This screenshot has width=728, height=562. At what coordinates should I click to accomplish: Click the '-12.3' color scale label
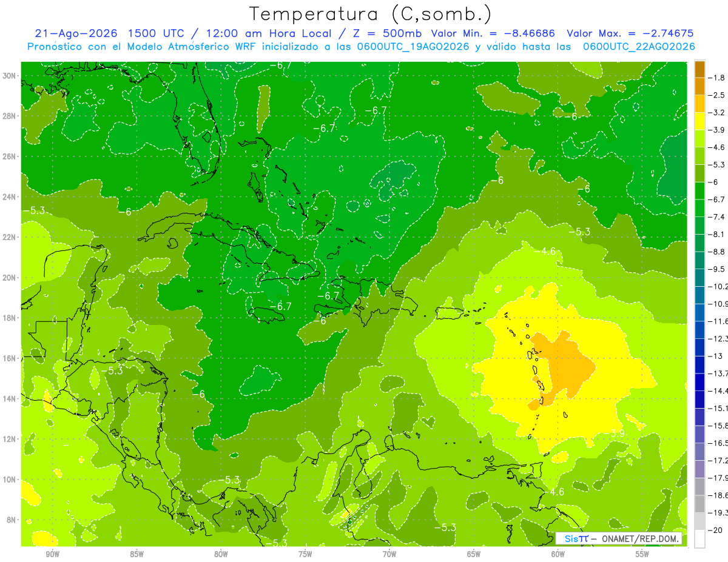pos(718,338)
